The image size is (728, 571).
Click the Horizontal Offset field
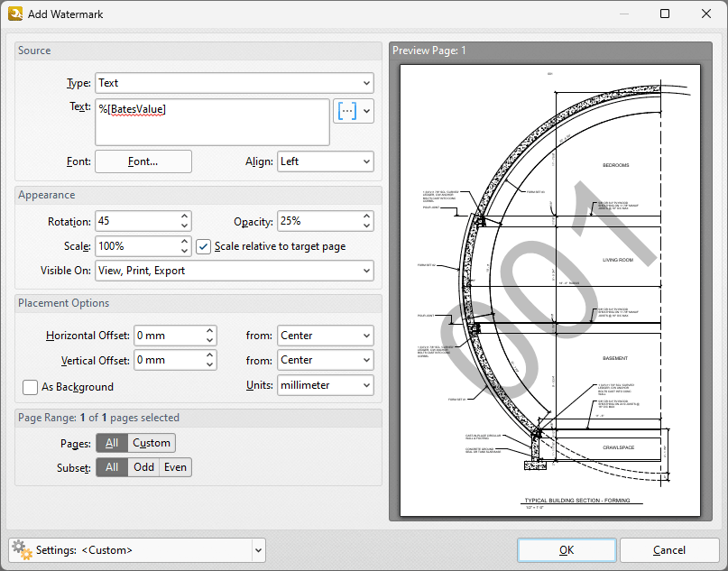tap(170, 336)
